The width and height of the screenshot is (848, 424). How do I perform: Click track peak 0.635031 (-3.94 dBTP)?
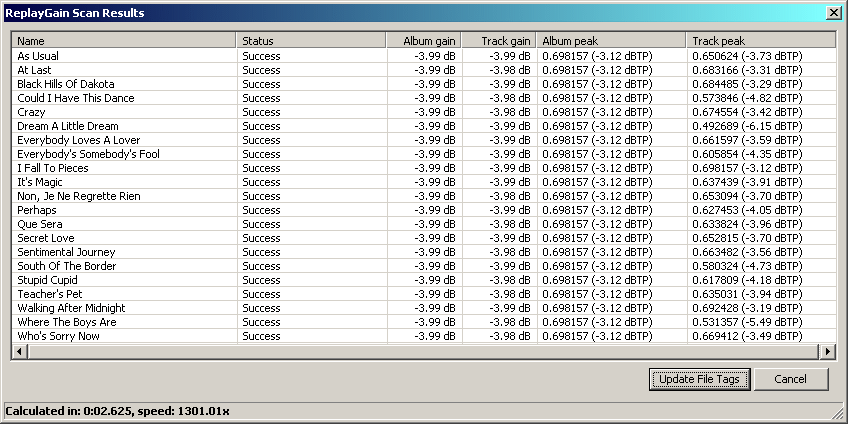[747, 294]
